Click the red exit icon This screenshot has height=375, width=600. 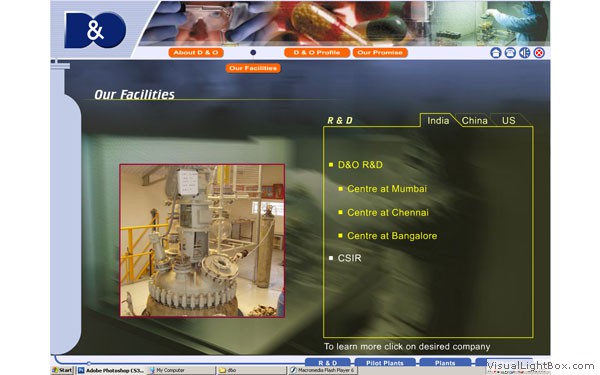click(x=539, y=53)
